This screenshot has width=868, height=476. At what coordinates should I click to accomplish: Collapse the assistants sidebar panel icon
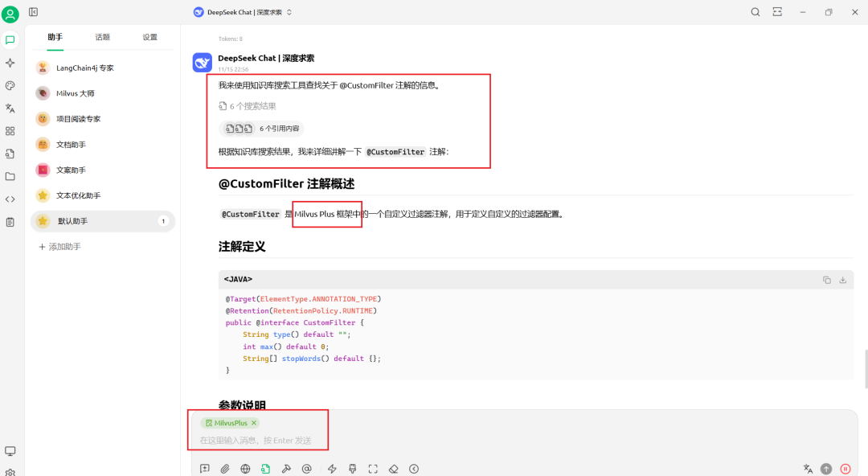click(33, 11)
